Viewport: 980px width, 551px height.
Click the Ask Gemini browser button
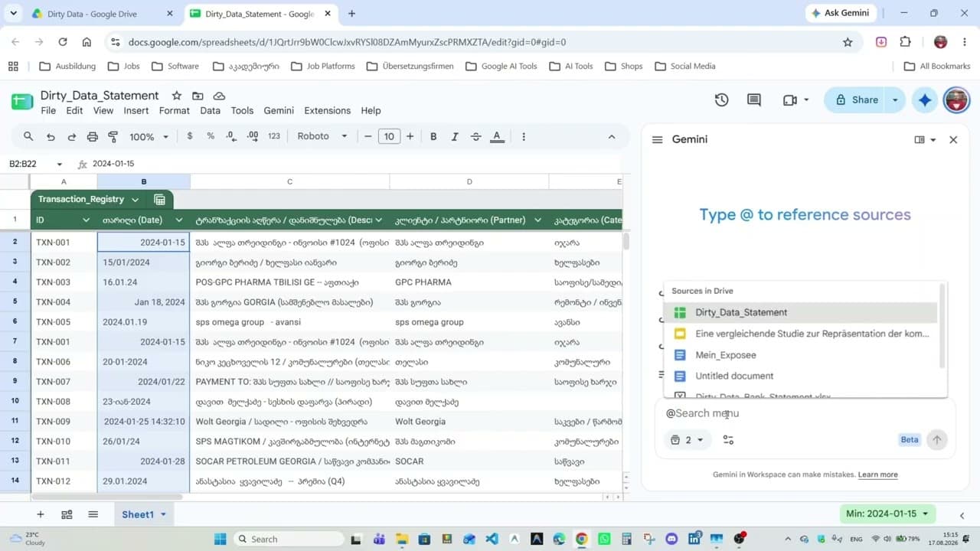tap(841, 13)
